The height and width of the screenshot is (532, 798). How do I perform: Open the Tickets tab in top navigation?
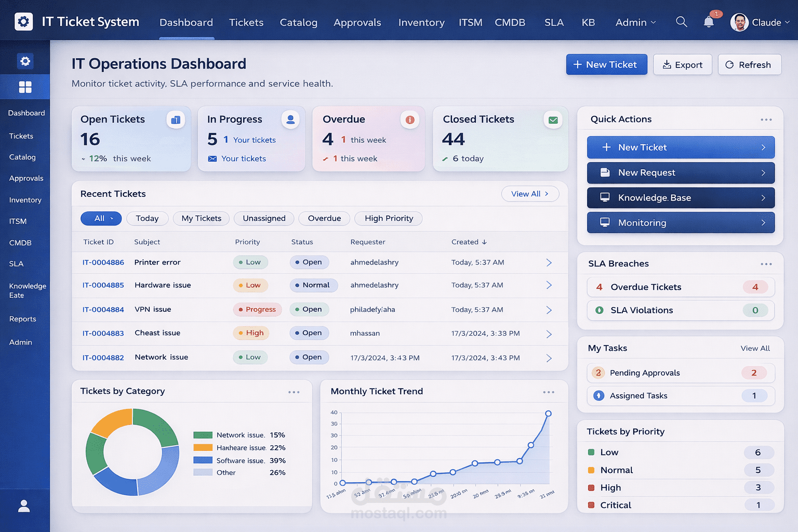point(246,22)
